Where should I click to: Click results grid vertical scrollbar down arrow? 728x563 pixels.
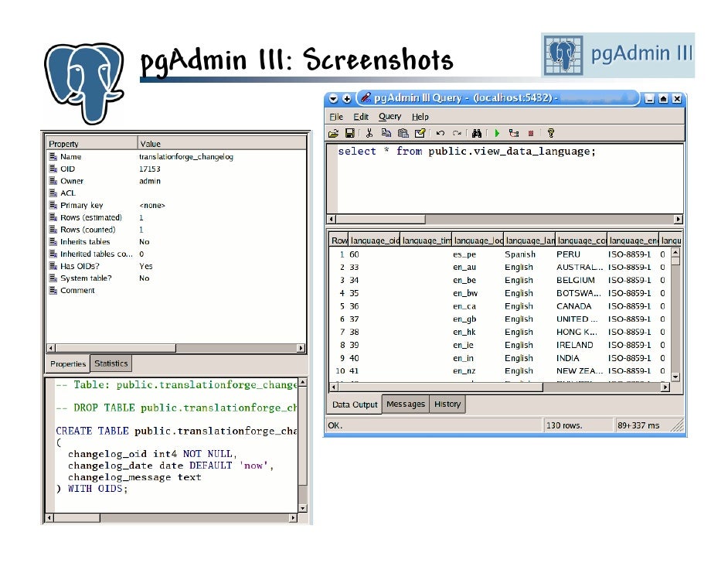click(675, 377)
